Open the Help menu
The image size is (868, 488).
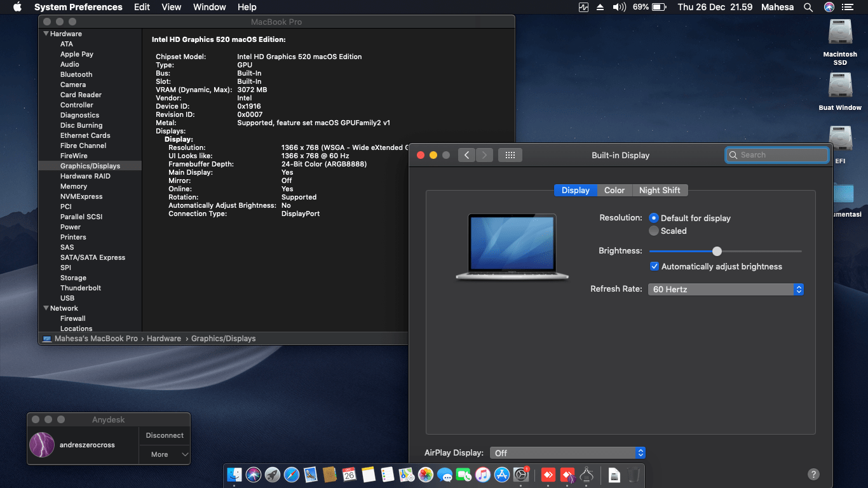point(247,7)
